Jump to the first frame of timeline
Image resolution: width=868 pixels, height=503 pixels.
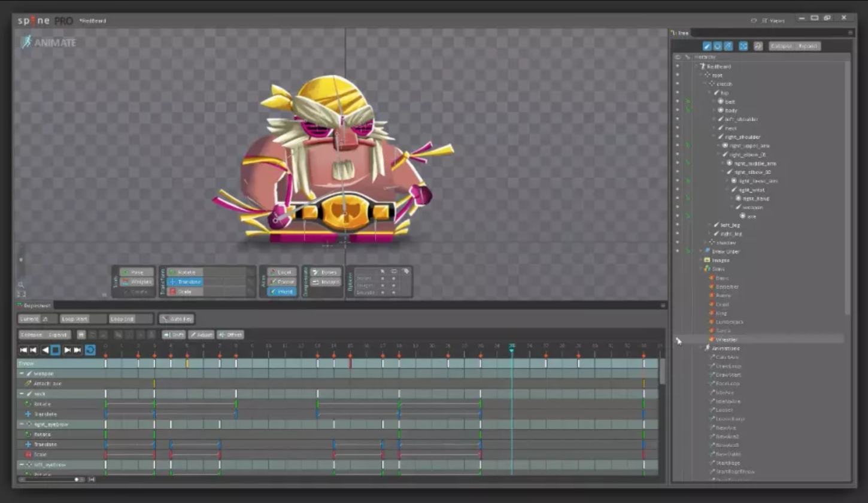point(23,350)
